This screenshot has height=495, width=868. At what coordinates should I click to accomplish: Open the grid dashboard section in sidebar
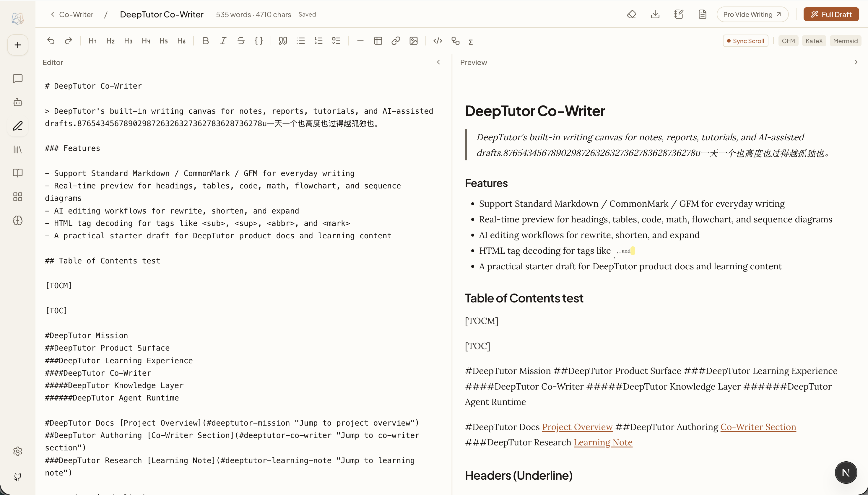click(x=18, y=197)
